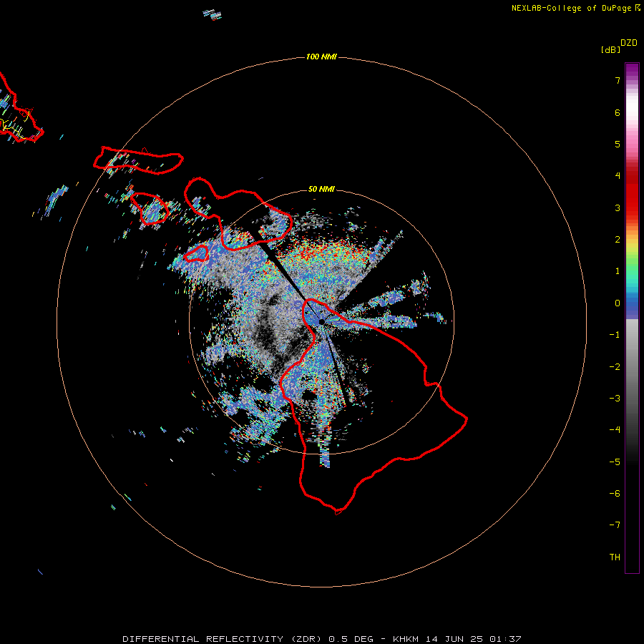The height and width of the screenshot is (644, 644).
Task: Click the -6 value on the color scale
Action: (615, 494)
